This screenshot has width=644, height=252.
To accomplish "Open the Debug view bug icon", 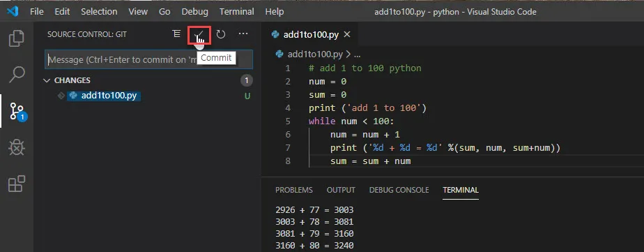I will 17,147.
